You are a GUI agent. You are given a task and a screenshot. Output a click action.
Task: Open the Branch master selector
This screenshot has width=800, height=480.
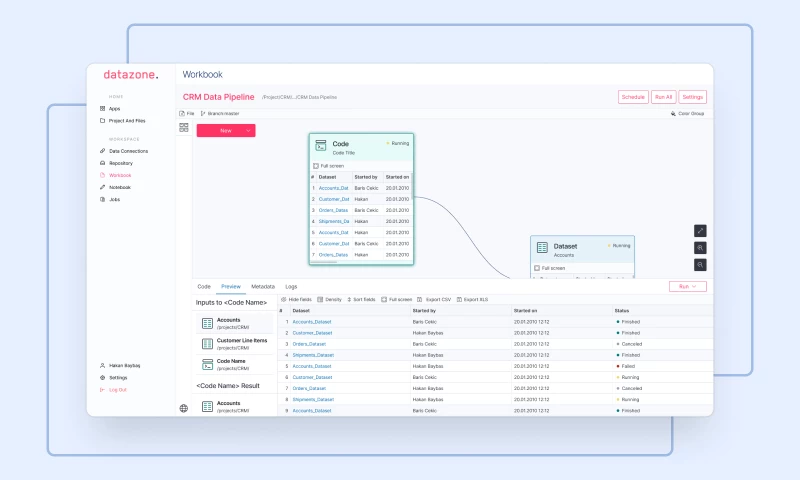tap(220, 114)
